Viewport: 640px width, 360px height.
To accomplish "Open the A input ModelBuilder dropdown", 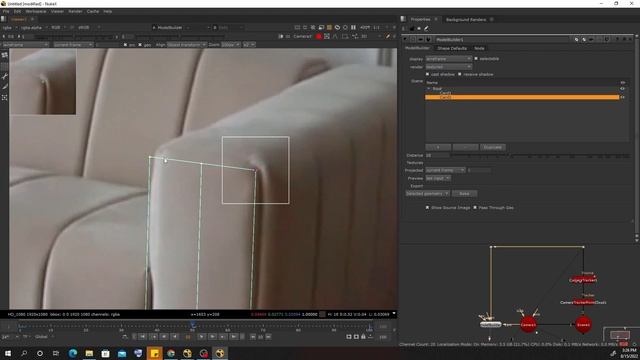I will (x=172, y=27).
